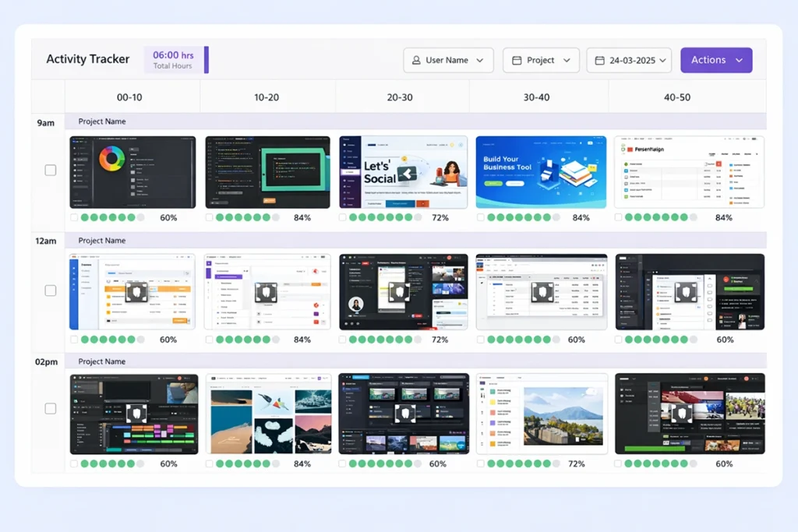
Task: Click the 06:00 hrs Total Hours badge
Action: click(175, 60)
